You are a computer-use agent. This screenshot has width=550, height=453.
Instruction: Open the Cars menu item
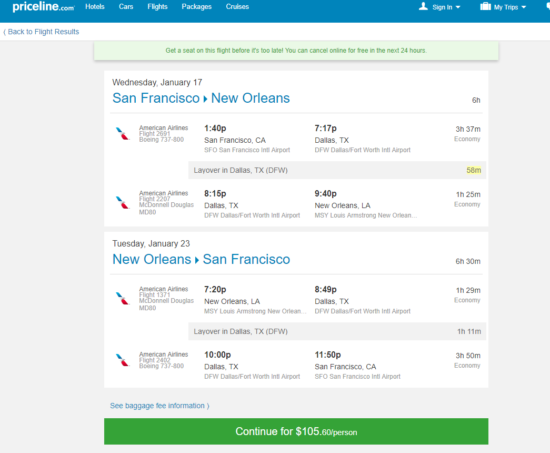[x=126, y=7]
